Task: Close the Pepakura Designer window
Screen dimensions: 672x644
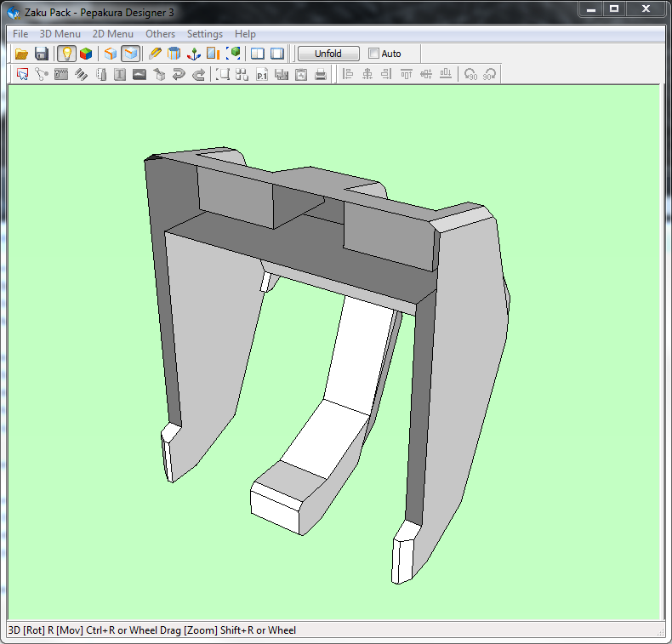Action: point(646,9)
